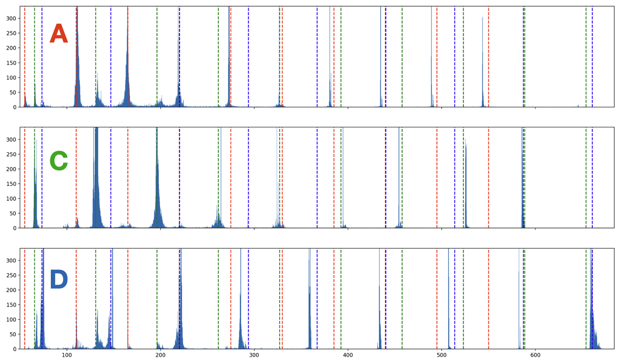
Task: Click the x-axis tick label "300"
Action: (255, 354)
